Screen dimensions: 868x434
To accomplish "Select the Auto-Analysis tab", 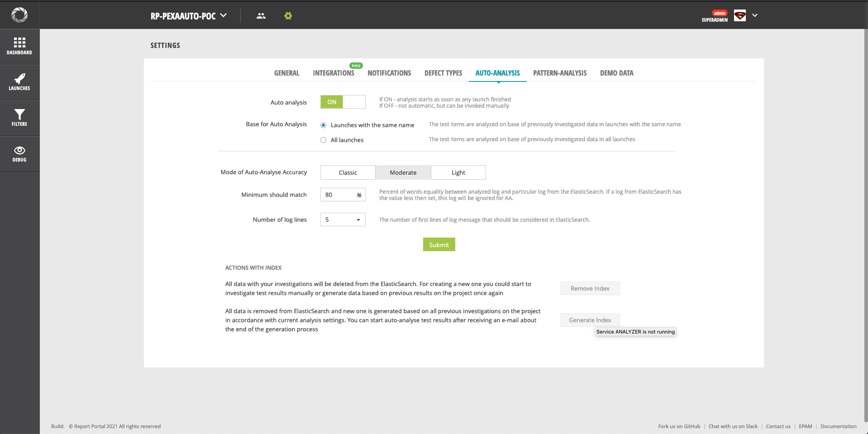I will (x=497, y=73).
